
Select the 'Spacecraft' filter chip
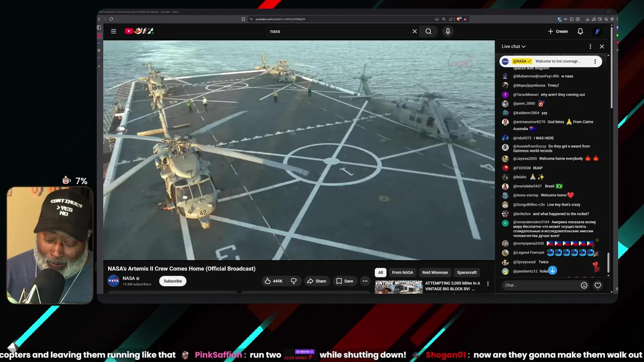click(x=467, y=273)
